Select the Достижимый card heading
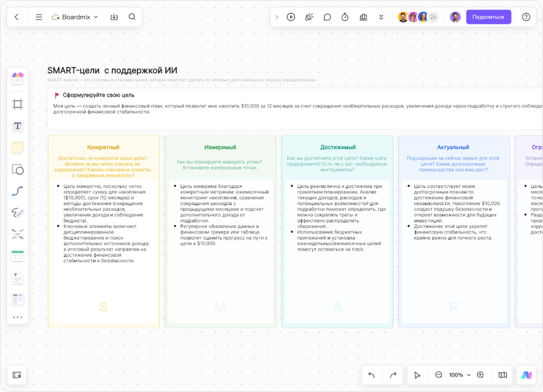543x392 pixels. (x=338, y=147)
